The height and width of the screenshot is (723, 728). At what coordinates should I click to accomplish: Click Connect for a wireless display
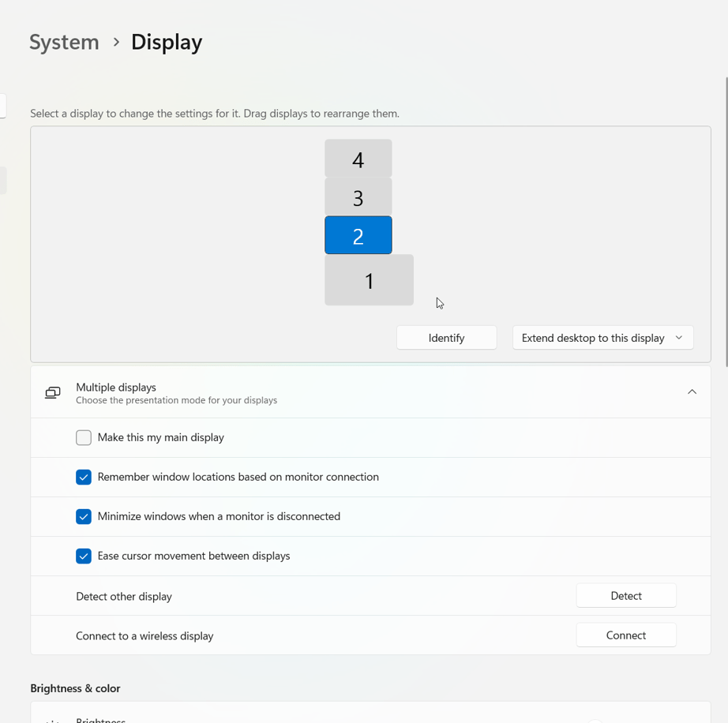coord(626,635)
